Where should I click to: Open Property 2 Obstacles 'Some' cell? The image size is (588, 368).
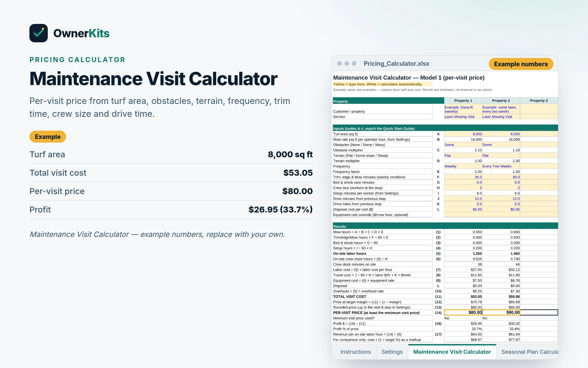501,145
